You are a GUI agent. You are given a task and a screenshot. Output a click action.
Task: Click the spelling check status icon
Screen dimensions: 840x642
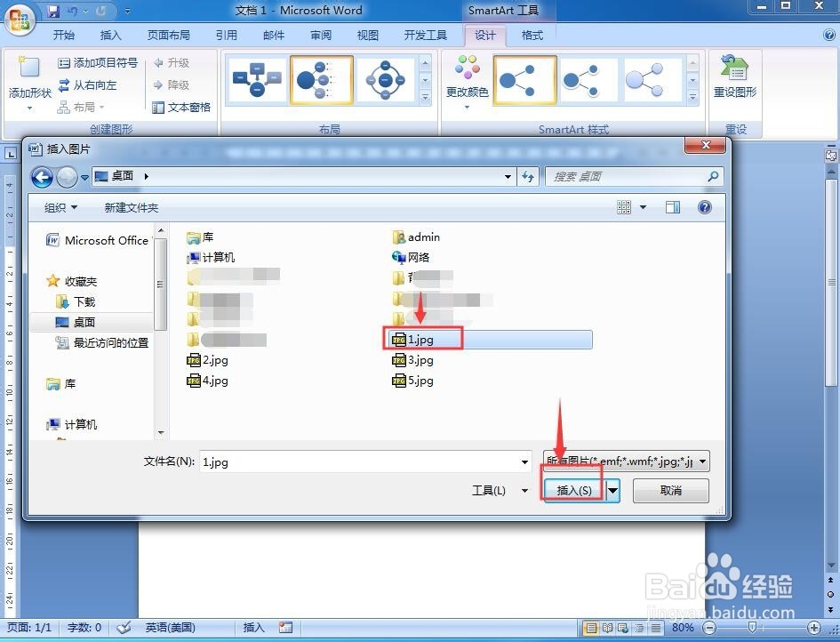[x=124, y=628]
